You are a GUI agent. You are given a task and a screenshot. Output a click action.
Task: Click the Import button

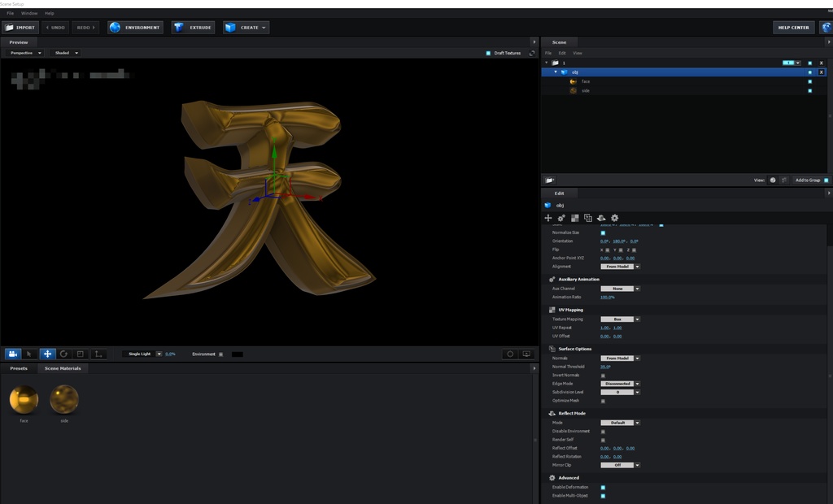point(20,28)
